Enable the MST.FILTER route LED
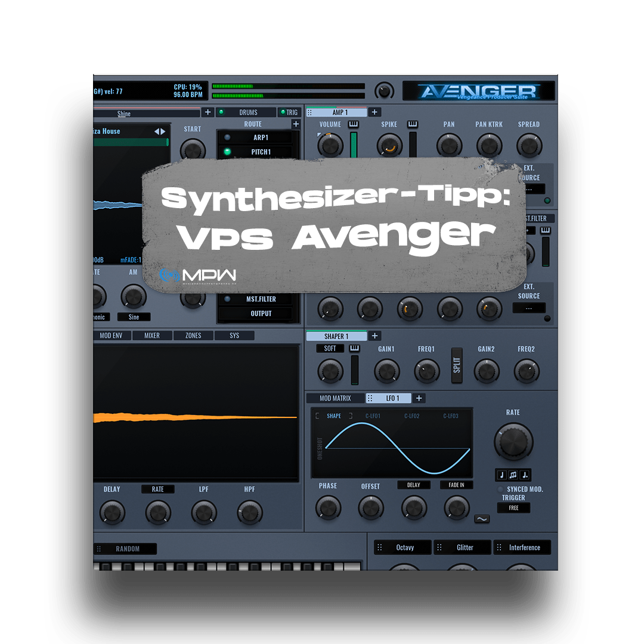 pos(227,299)
